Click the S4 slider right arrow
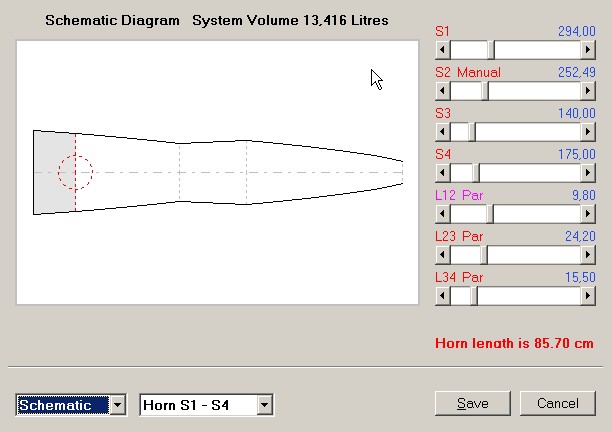The image size is (612, 432). coord(587,172)
